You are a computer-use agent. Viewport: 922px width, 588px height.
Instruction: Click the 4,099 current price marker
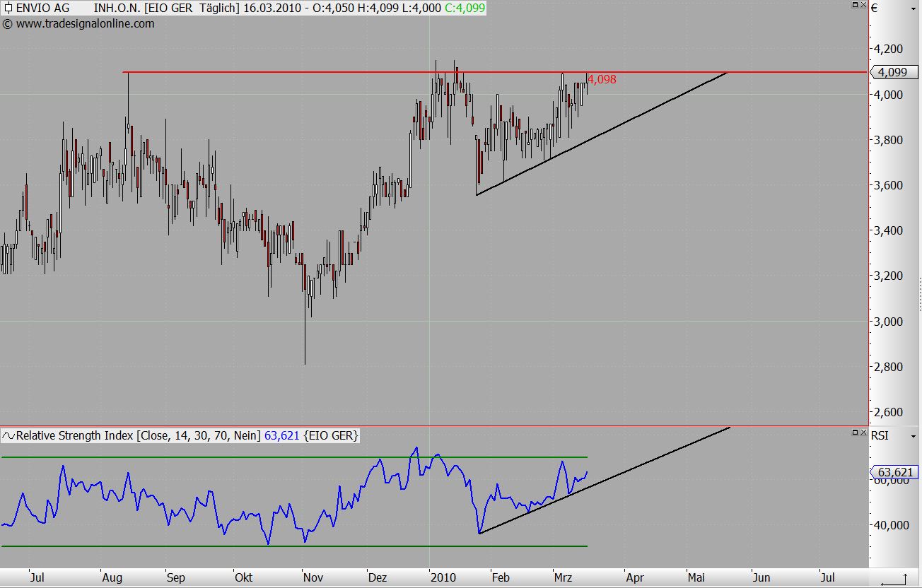(x=894, y=72)
